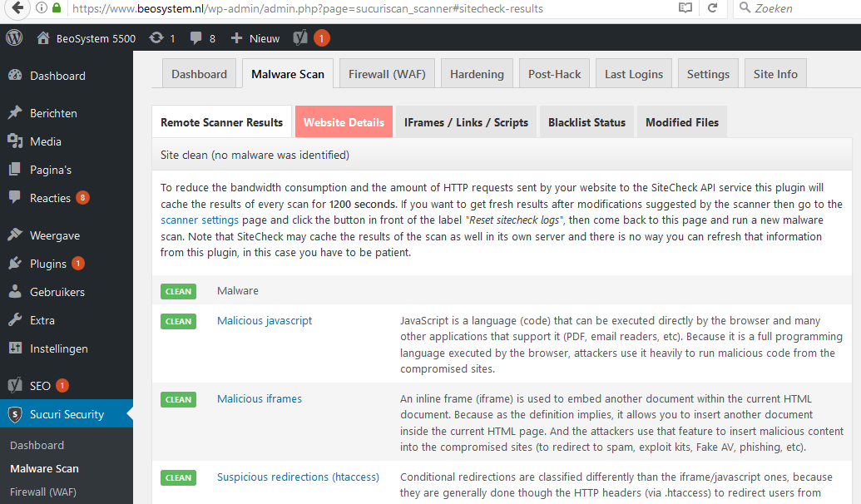Image resolution: width=861 pixels, height=504 pixels.
Task: Open Sucuri Malware Scan submenu item
Action: point(44,468)
